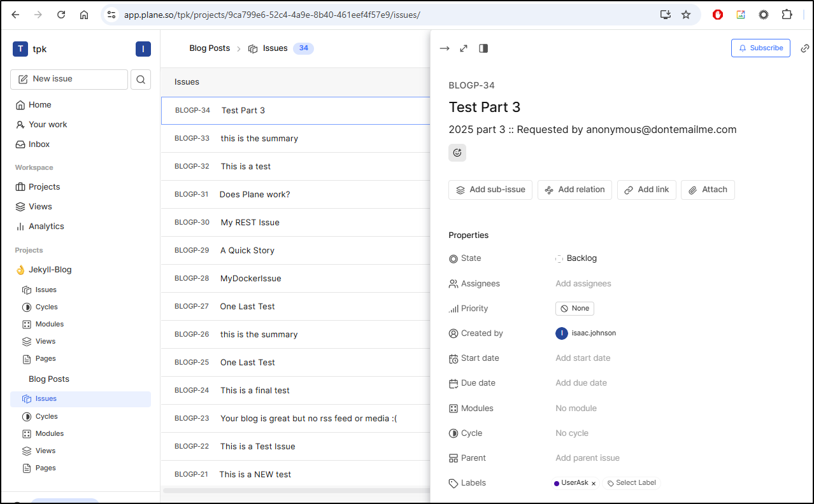Open the State dropdown showing Backlog

pos(576,258)
